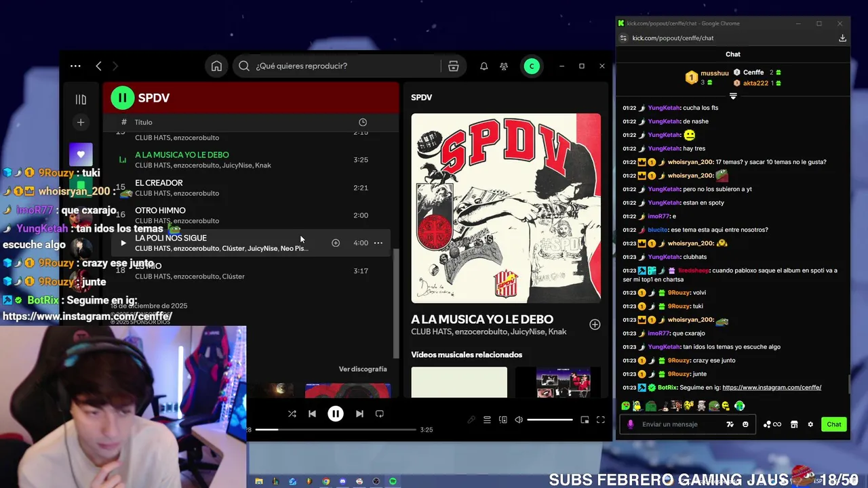This screenshot has height=488, width=868.
Task: Go back with Spotify's back arrow
Action: coord(98,66)
